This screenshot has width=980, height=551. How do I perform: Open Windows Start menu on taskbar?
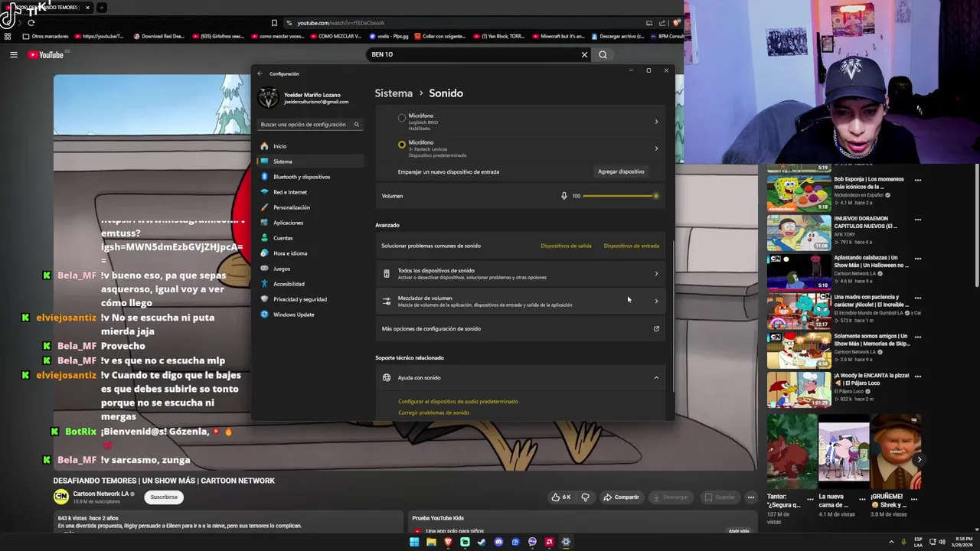tap(414, 542)
